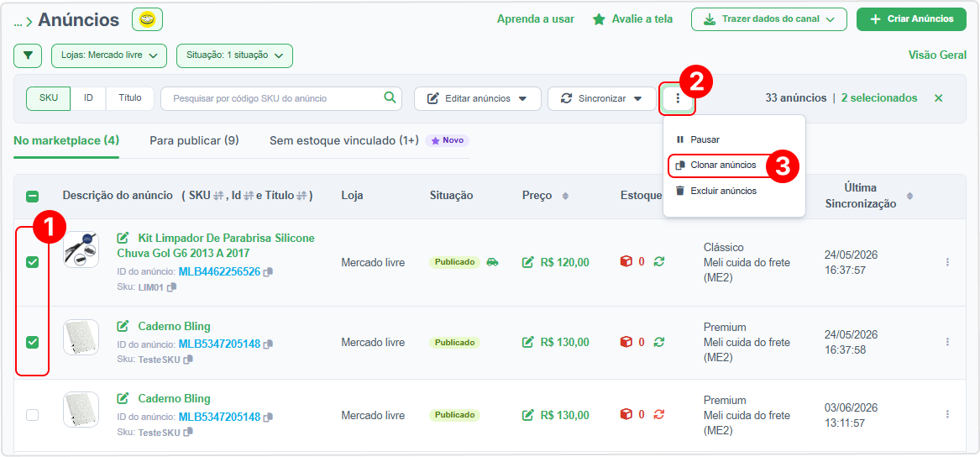
Task: Expand the Lojas: Mercado livre filter
Action: 109,55
